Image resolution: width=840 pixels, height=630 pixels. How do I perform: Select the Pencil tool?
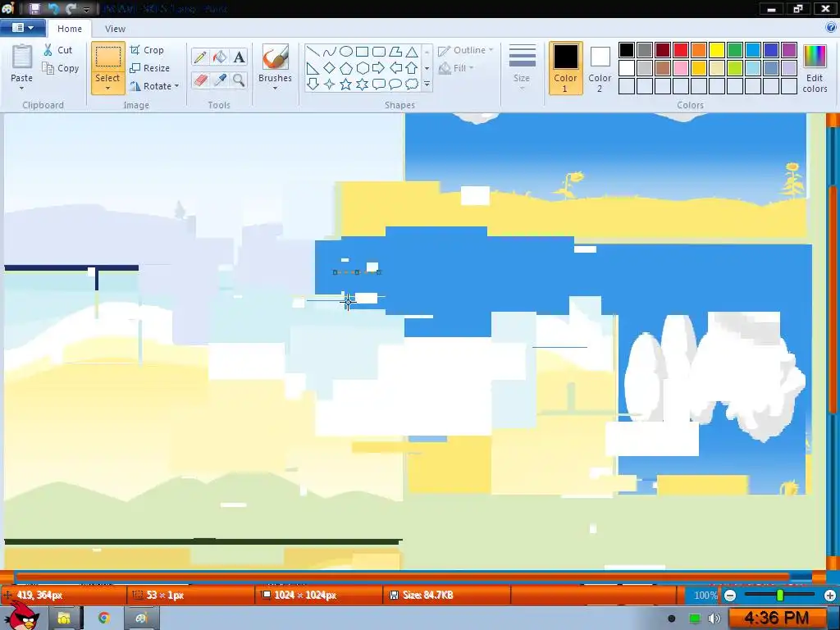[200, 57]
